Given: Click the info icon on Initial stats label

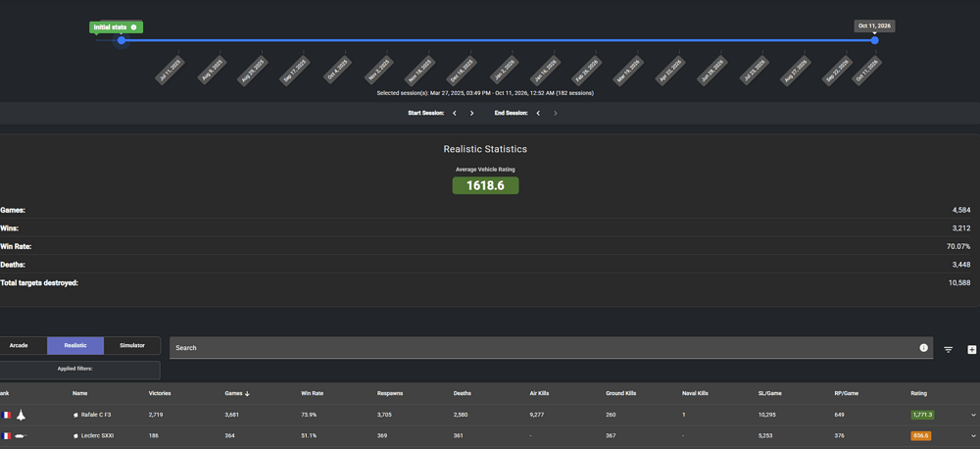Looking at the screenshot, I should (133, 27).
